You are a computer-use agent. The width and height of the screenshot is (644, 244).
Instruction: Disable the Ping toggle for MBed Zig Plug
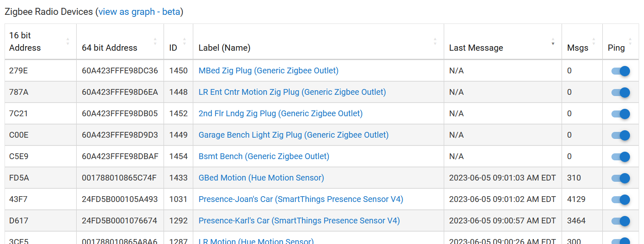coord(621,70)
